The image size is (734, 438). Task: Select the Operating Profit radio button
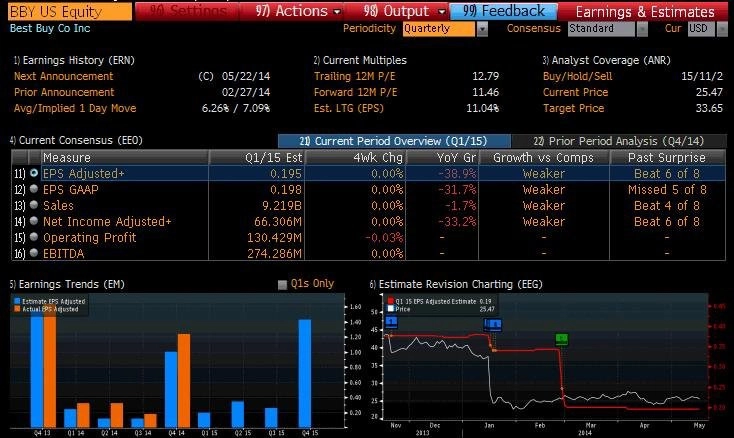point(34,237)
